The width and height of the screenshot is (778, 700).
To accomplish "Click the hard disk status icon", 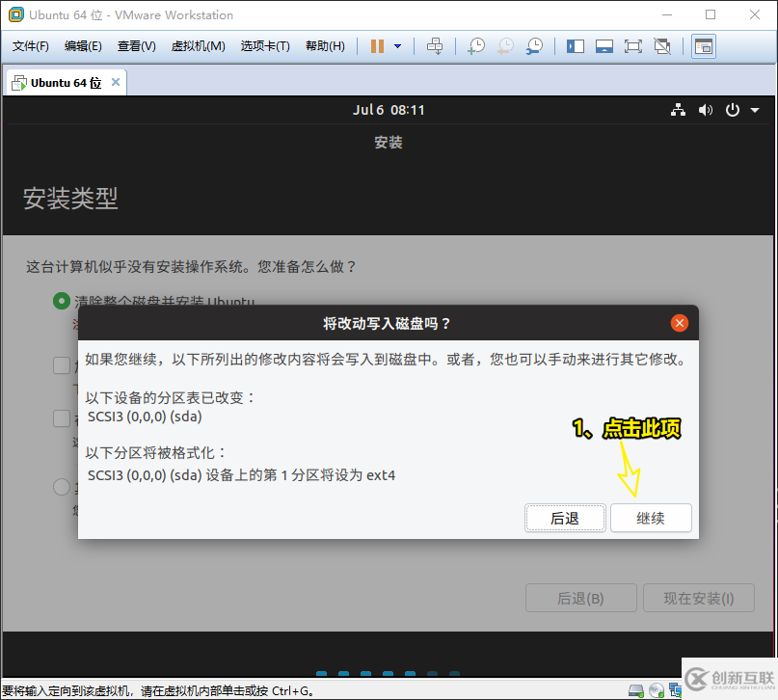I will pos(635,690).
